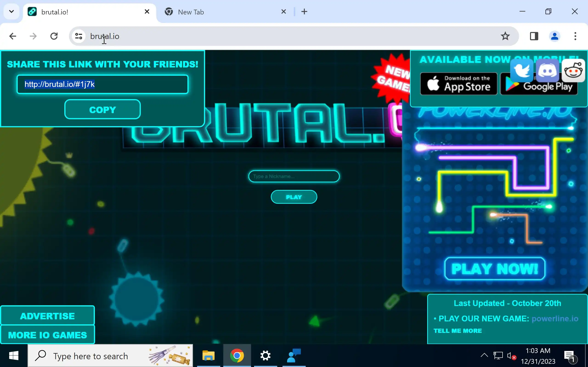Reload the brutal.io page
The height and width of the screenshot is (367, 588).
(54, 36)
